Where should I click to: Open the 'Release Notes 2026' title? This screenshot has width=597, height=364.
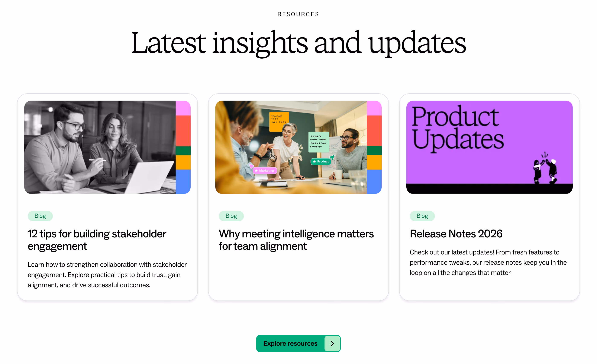pyautogui.click(x=456, y=234)
